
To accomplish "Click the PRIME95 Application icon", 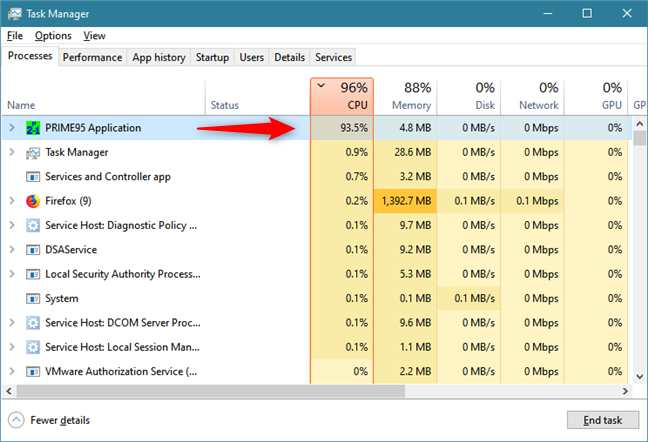I will point(33,128).
